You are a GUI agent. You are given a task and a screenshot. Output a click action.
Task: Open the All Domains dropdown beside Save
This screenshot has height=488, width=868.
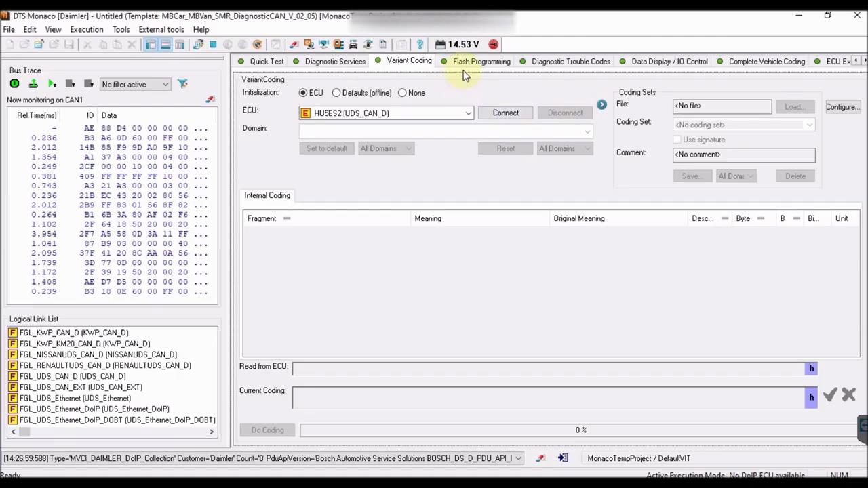736,176
